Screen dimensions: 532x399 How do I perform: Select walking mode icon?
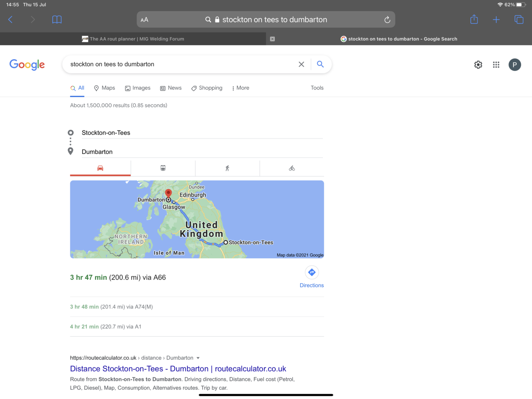pyautogui.click(x=227, y=168)
